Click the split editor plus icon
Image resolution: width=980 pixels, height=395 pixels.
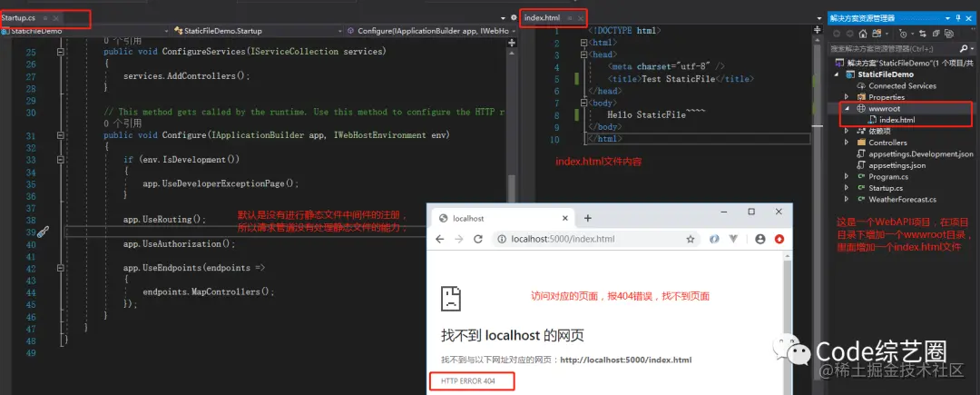tap(513, 43)
